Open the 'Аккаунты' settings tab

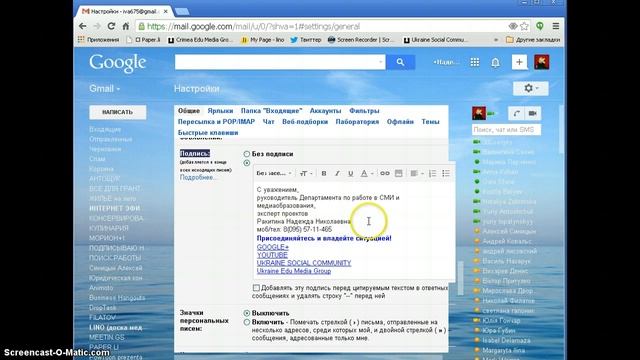coord(325,111)
